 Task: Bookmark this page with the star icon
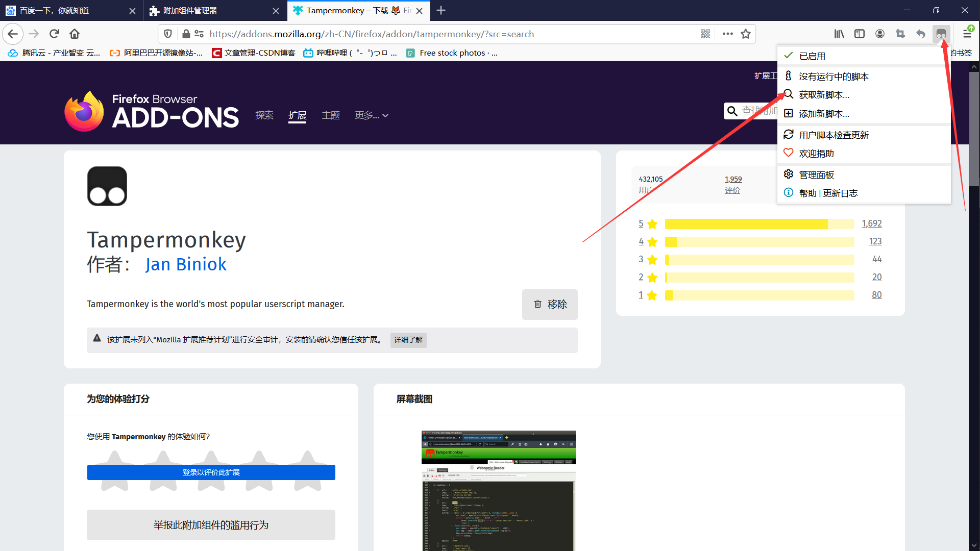(746, 34)
